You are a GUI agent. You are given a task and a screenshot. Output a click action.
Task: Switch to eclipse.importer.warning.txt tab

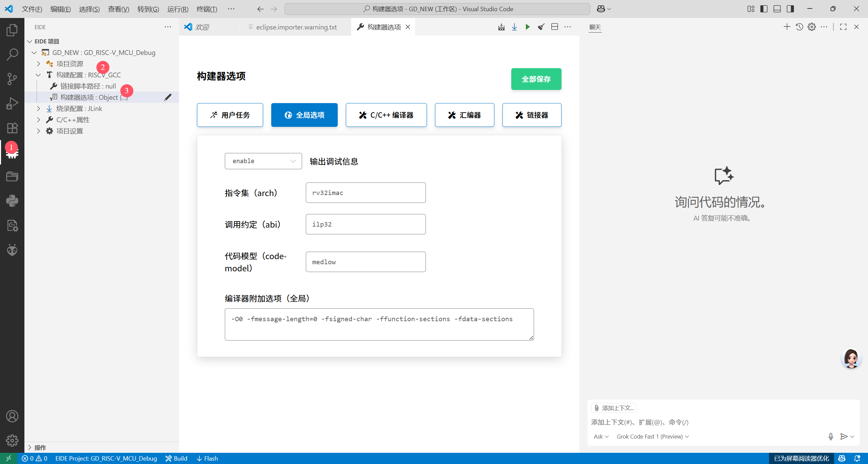pyautogui.click(x=296, y=27)
